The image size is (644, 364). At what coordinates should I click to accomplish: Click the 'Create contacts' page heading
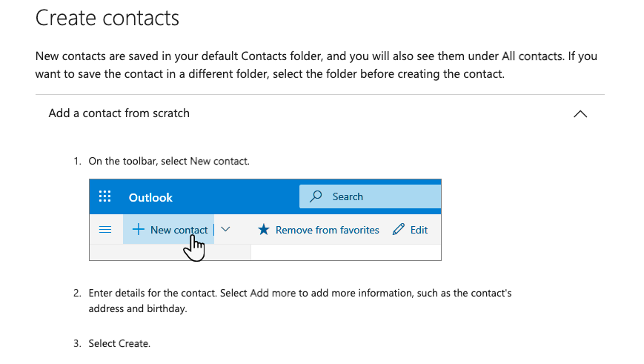point(107,18)
